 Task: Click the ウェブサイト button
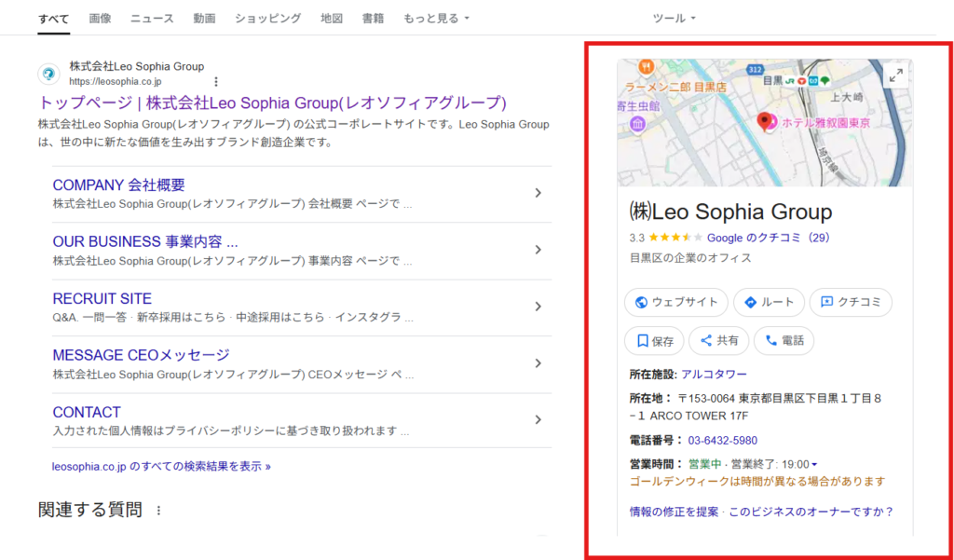[676, 302]
